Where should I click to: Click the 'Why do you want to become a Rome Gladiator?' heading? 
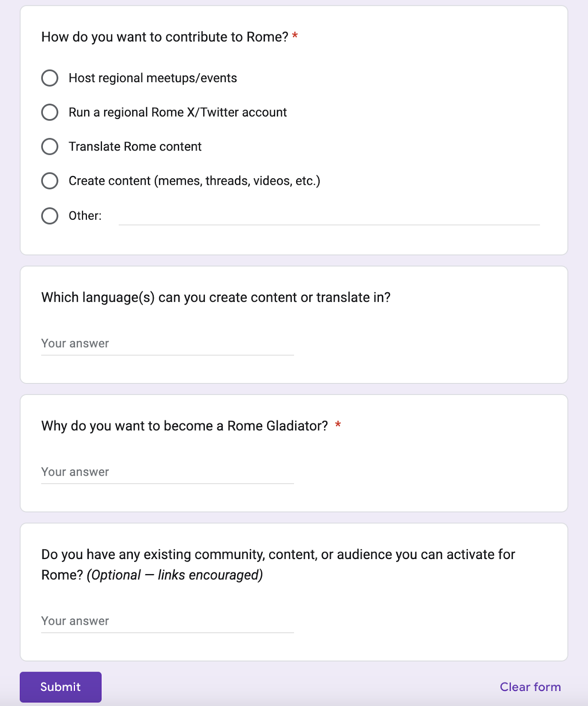tap(185, 426)
